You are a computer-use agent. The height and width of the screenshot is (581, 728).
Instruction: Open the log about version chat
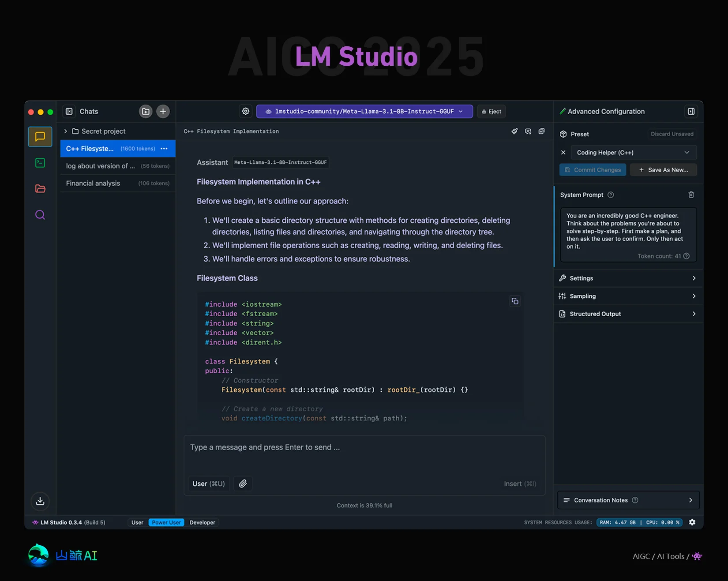[118, 166]
